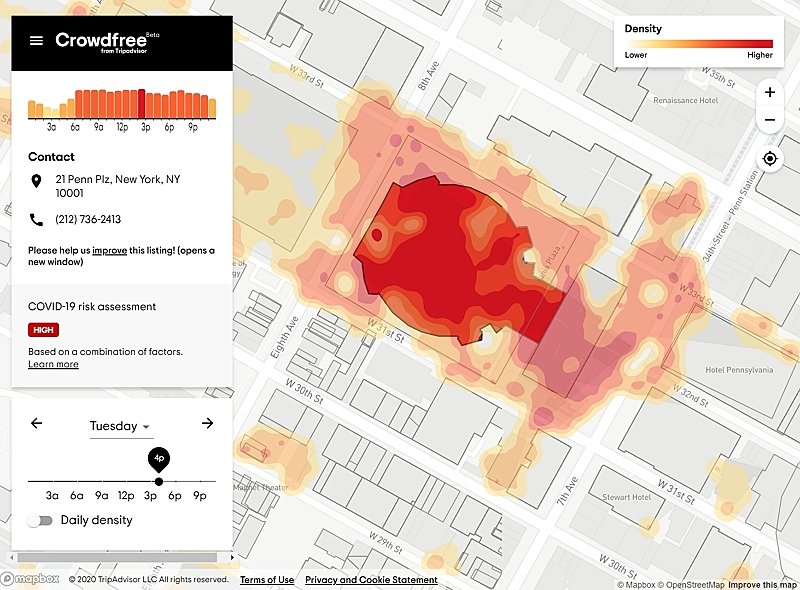Open Terms of Use link
800x590 pixels.
click(267, 580)
